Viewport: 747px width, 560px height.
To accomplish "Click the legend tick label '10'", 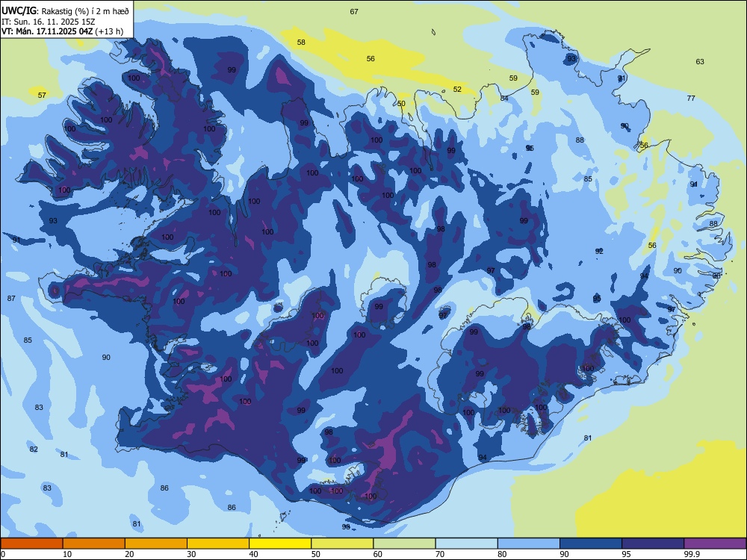I will click(67, 554).
